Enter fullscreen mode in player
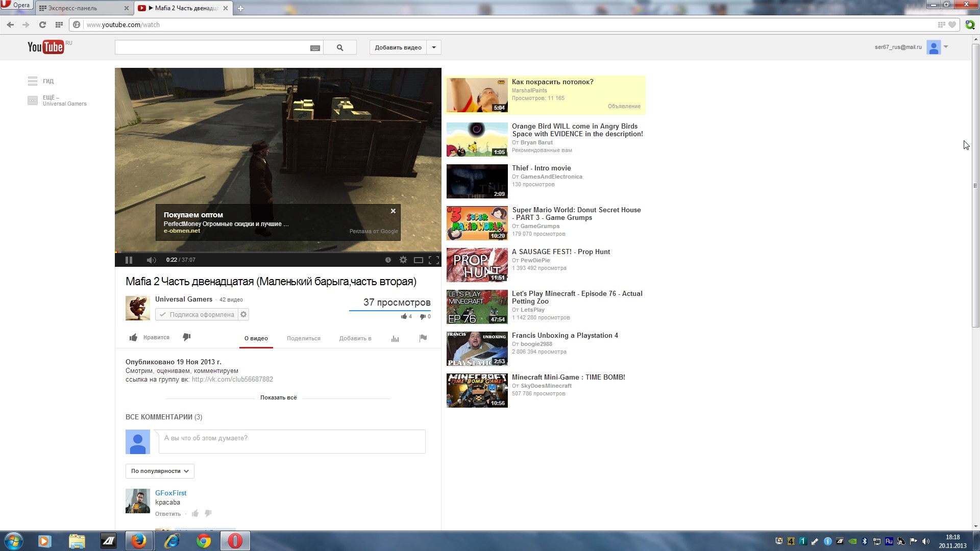This screenshot has width=980, height=551. 434,260
